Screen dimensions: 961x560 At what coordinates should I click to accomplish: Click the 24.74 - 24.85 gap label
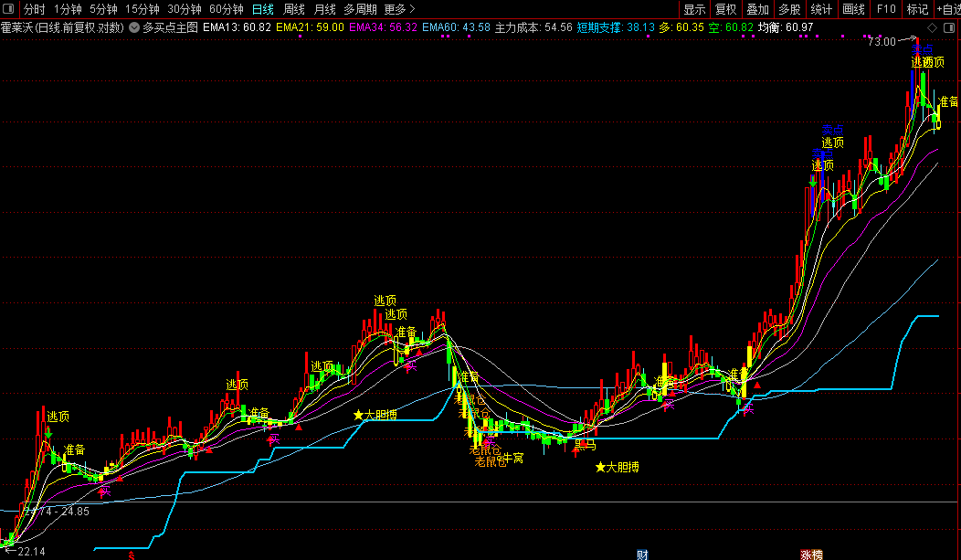pos(57,511)
